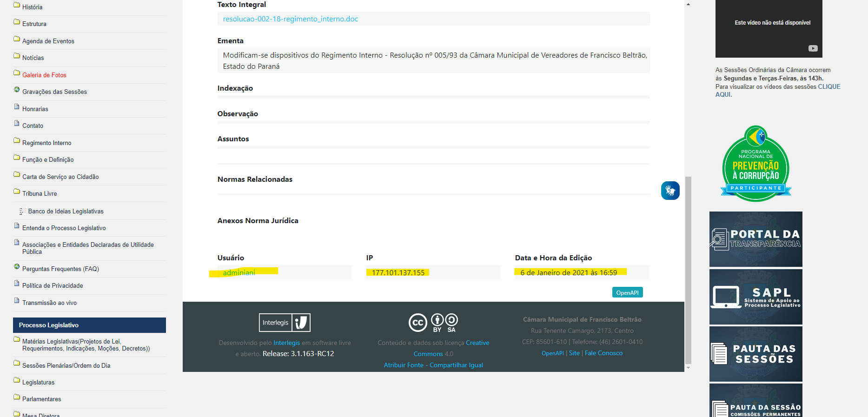
Task: Click the Interlegis logo in footer
Action: coord(285,323)
